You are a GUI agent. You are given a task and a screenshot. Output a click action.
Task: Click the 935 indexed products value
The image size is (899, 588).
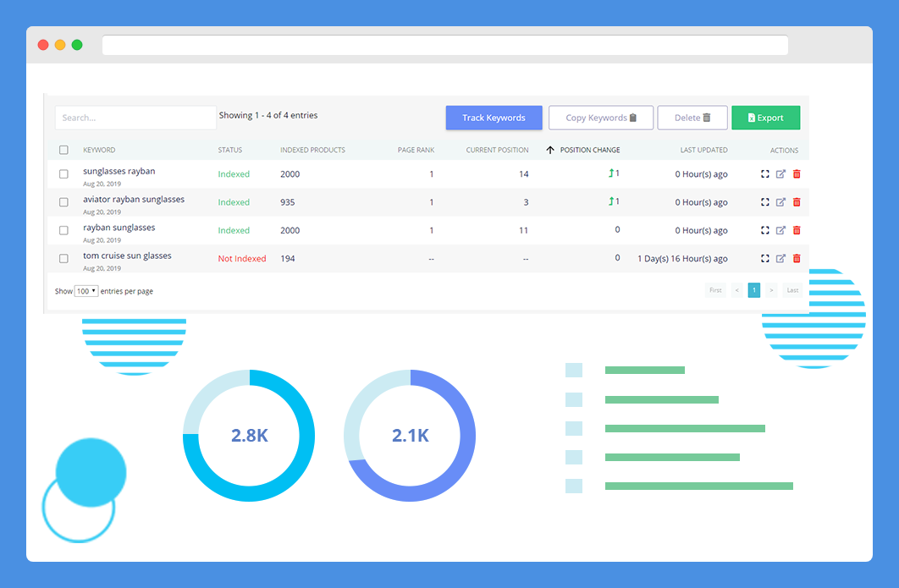287,202
